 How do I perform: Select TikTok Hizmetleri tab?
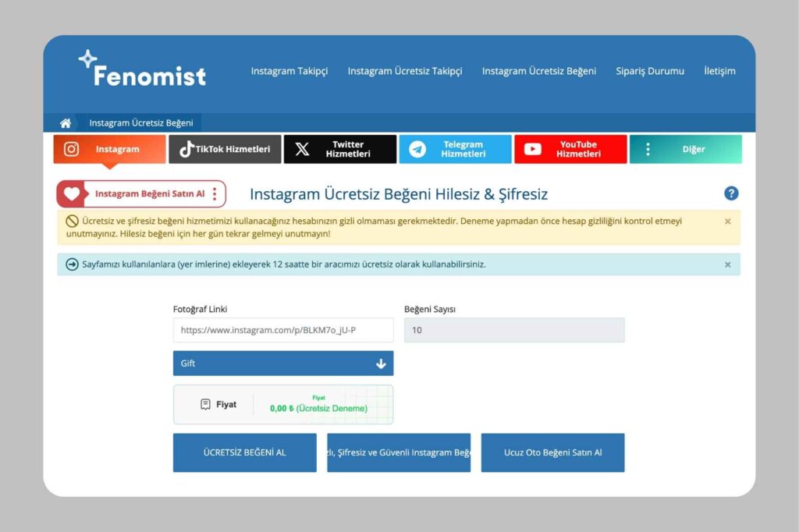(x=225, y=149)
